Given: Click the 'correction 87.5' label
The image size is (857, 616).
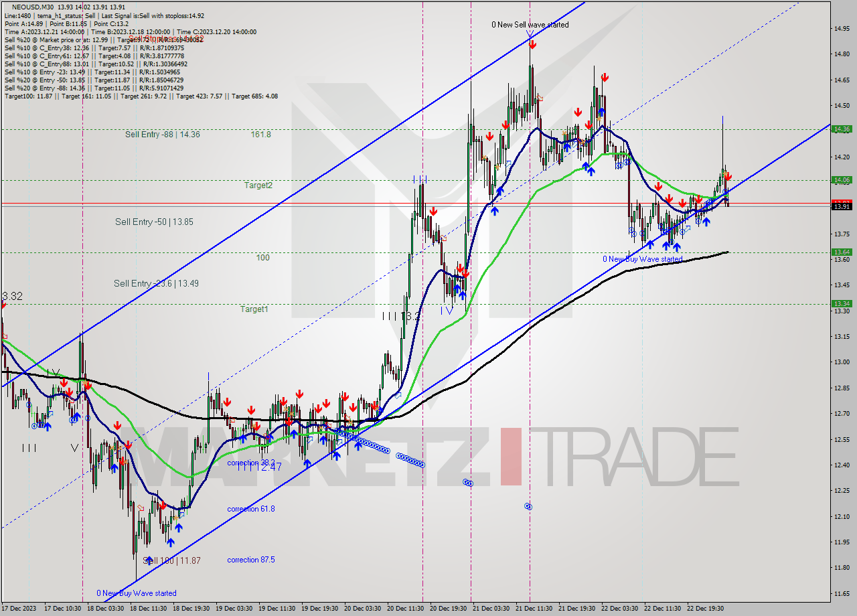Looking at the screenshot, I should coord(250,560).
